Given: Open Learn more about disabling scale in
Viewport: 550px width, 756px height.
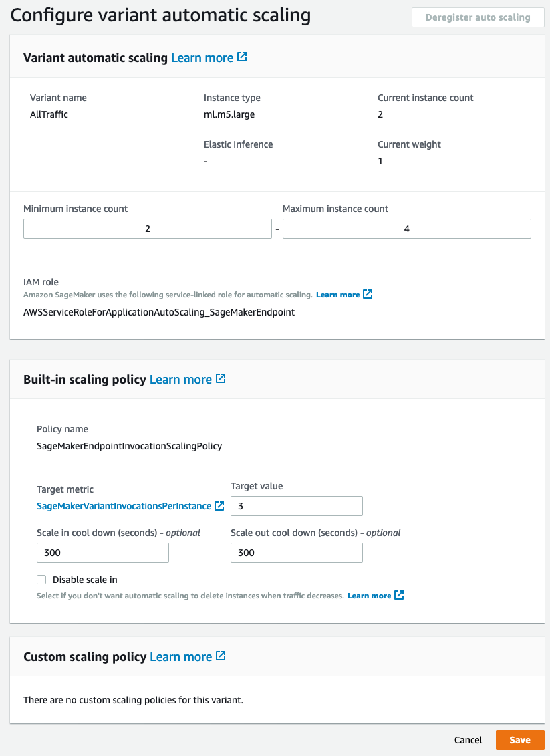Looking at the screenshot, I should pyautogui.click(x=369, y=596).
